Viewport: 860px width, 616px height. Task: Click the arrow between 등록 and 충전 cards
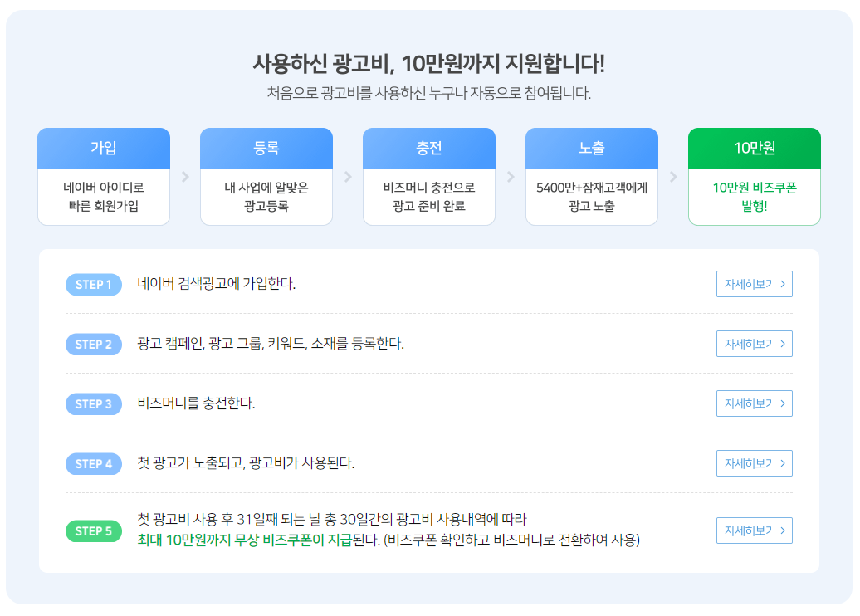[348, 177]
